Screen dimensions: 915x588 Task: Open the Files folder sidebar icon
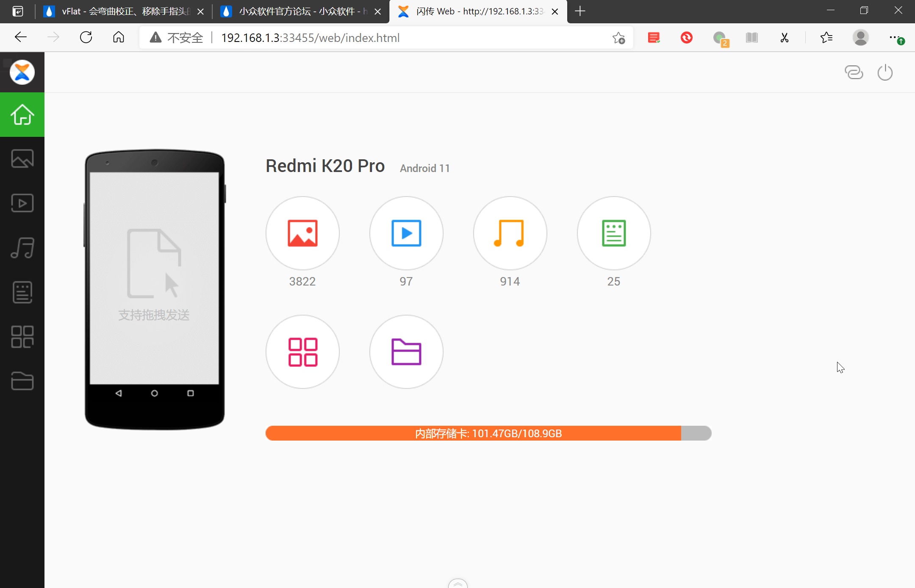(x=22, y=381)
